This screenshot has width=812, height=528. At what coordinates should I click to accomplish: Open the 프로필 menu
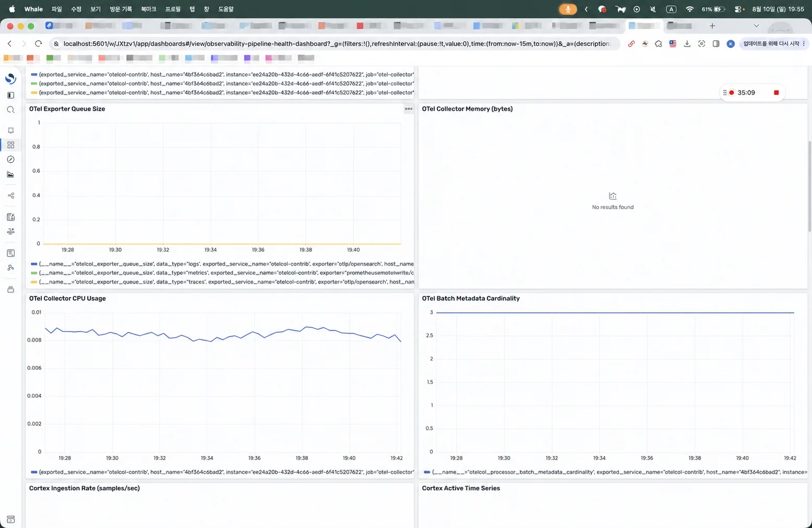(173, 9)
